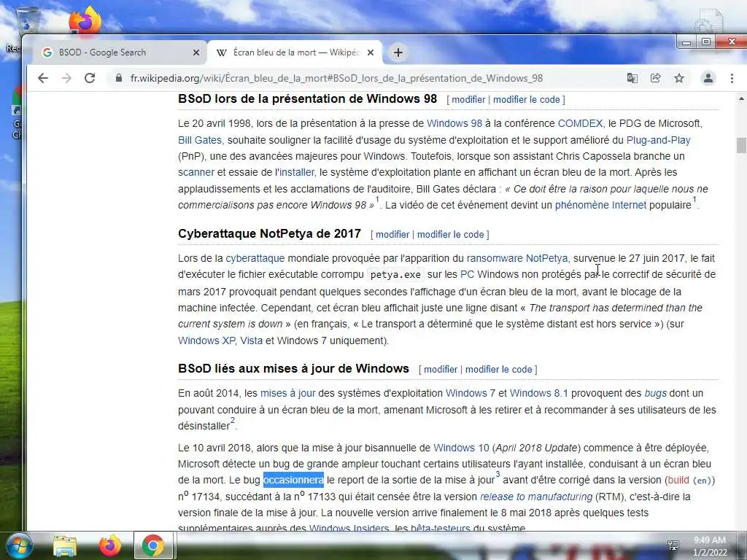Image resolution: width=747 pixels, height=560 pixels.
Task: Click modifier le code for mises à jour section
Action: click(499, 369)
